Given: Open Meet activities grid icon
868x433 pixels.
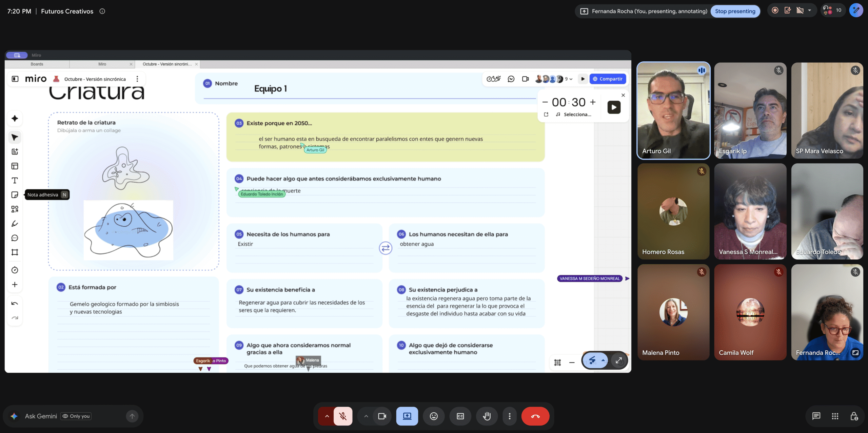Looking at the screenshot, I should pos(835,416).
